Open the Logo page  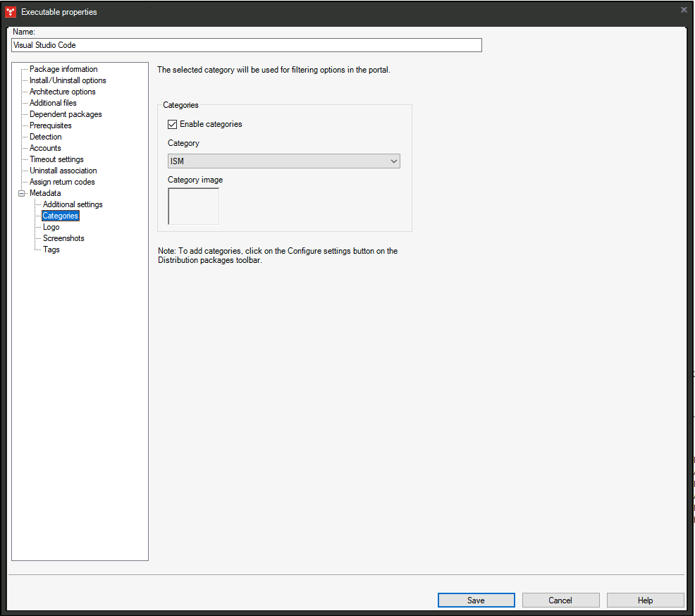point(51,227)
